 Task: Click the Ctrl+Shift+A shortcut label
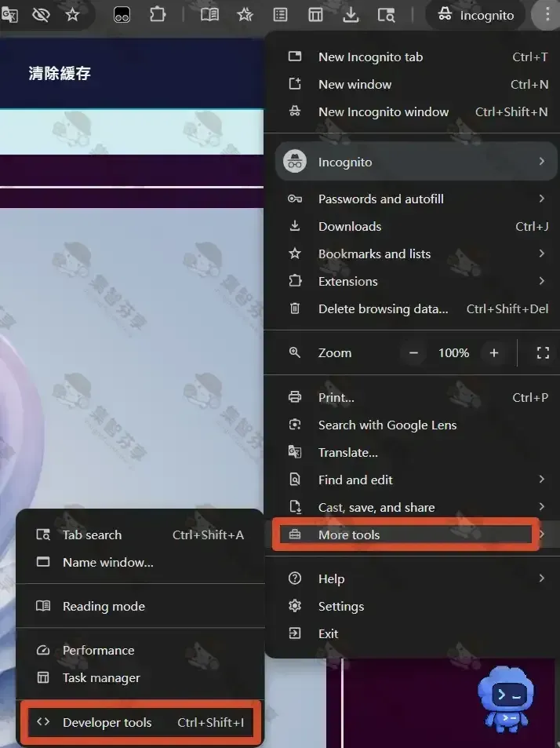tap(208, 535)
